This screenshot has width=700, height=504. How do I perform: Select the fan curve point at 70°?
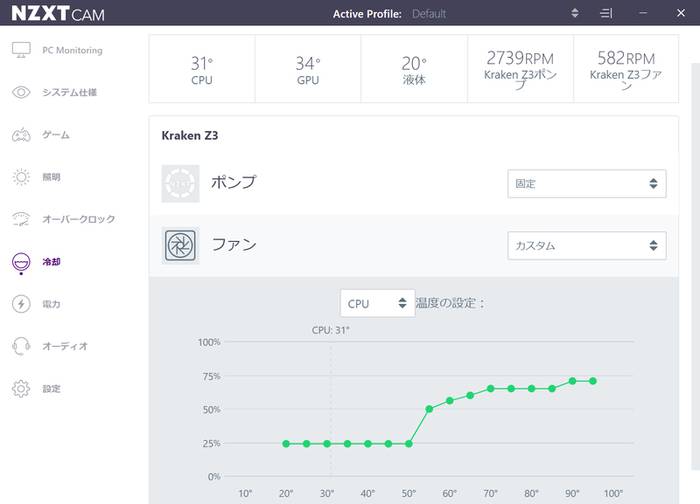[x=490, y=388]
